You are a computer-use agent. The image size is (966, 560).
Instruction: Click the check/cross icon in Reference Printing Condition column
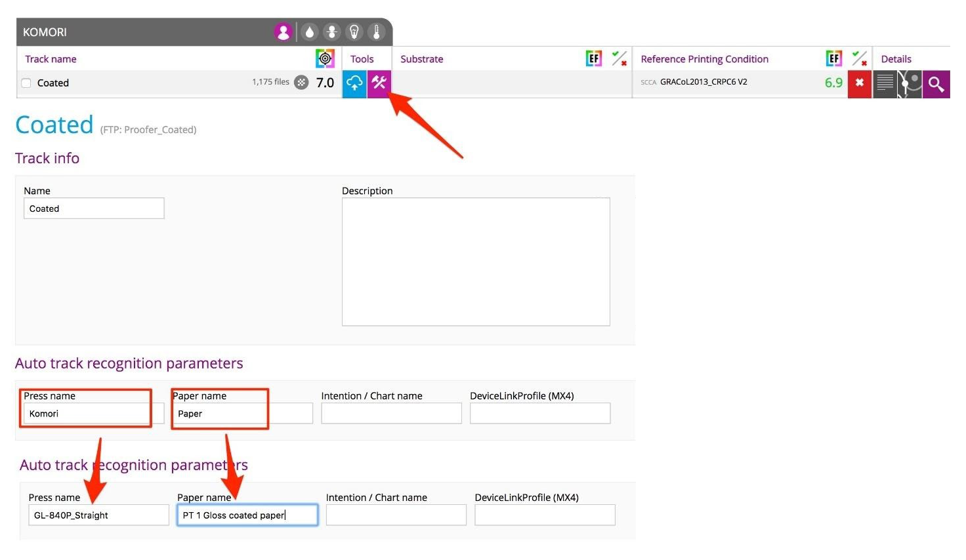pos(859,58)
